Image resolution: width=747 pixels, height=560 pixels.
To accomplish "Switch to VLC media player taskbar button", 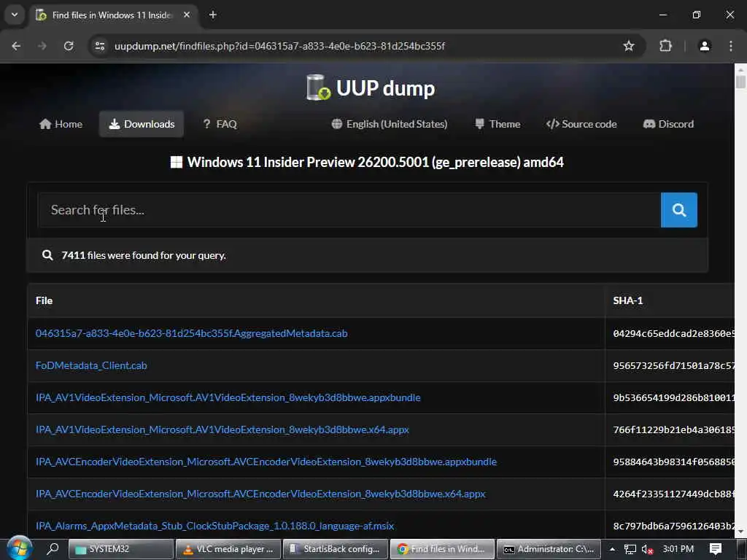I will click(x=228, y=549).
